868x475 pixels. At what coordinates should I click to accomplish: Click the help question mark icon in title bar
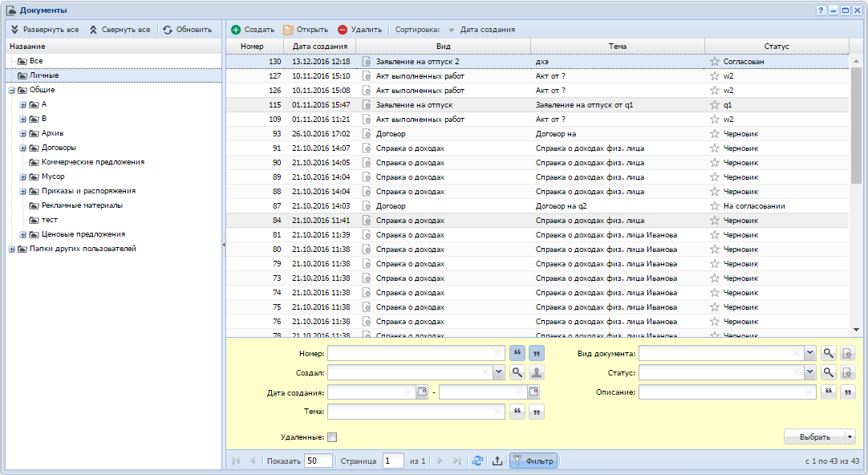pos(821,10)
